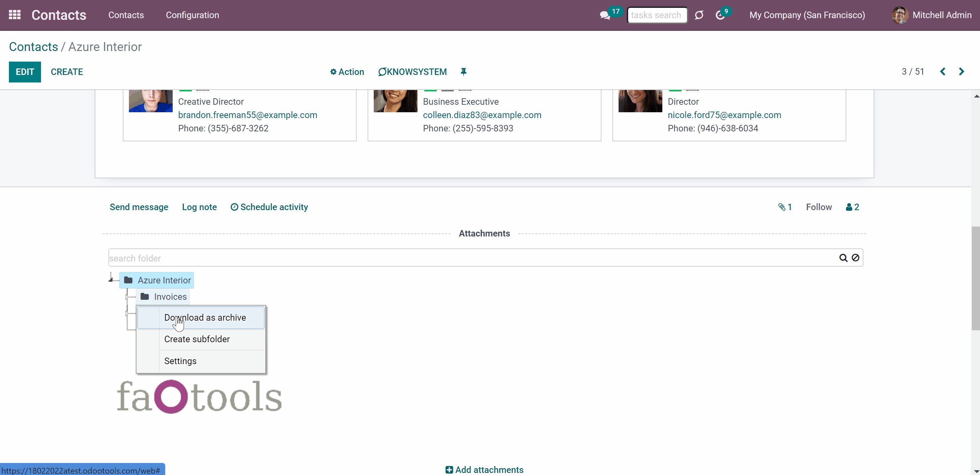Click Send message in the chatter

(x=139, y=207)
